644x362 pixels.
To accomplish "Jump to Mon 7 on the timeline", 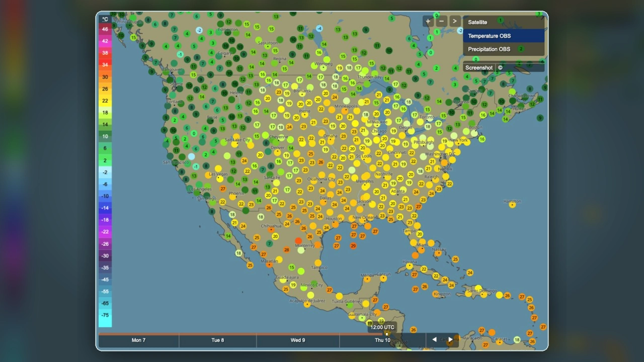I will (139, 340).
